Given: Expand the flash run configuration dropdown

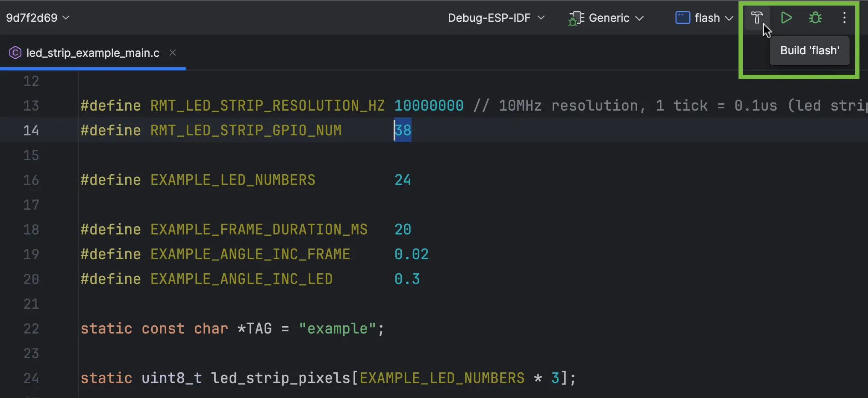Looking at the screenshot, I should [713, 18].
